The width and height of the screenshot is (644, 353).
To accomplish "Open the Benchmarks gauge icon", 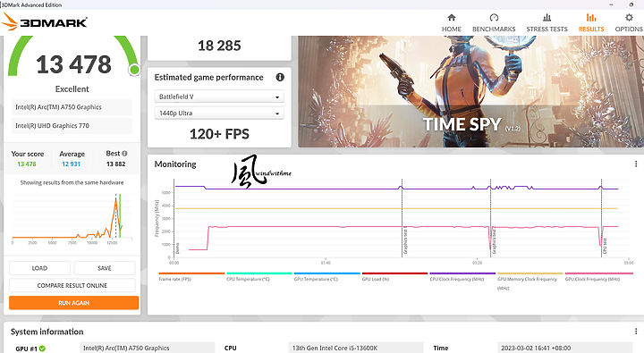I will (494, 18).
